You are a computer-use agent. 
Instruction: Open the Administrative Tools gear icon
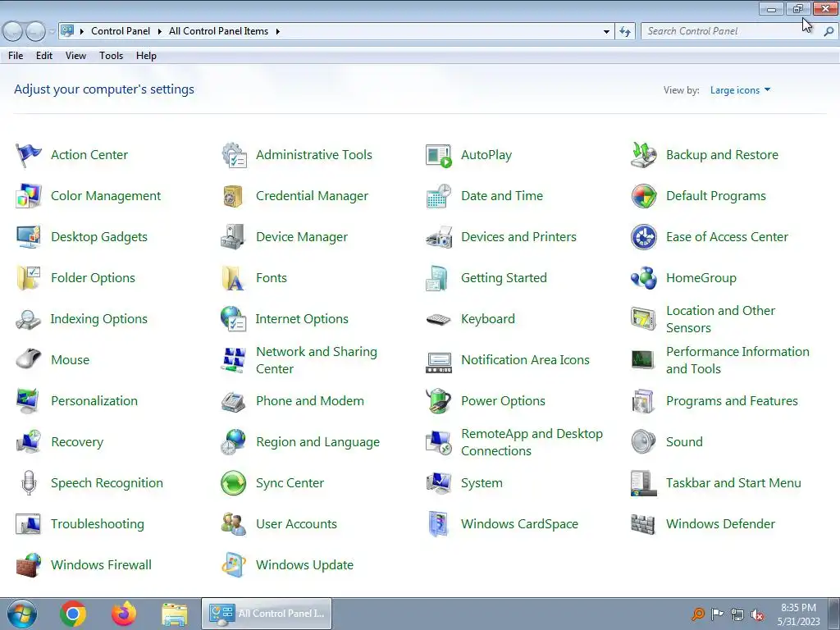pyautogui.click(x=234, y=155)
